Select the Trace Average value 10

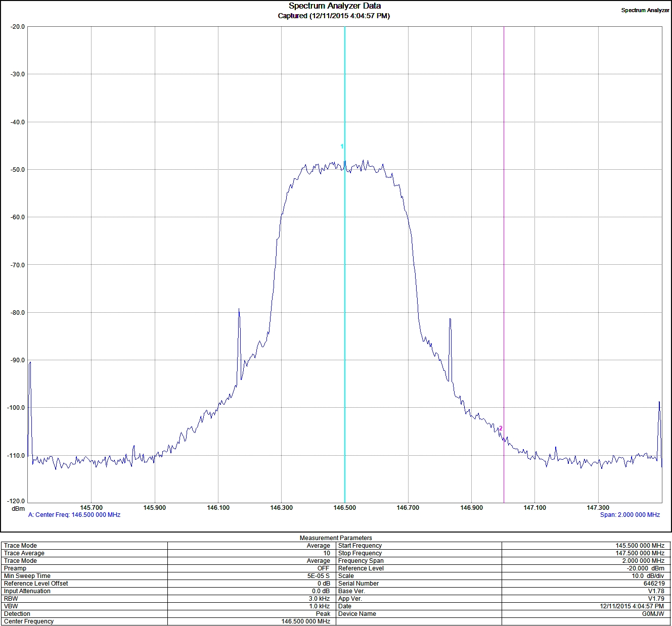tap(327, 553)
